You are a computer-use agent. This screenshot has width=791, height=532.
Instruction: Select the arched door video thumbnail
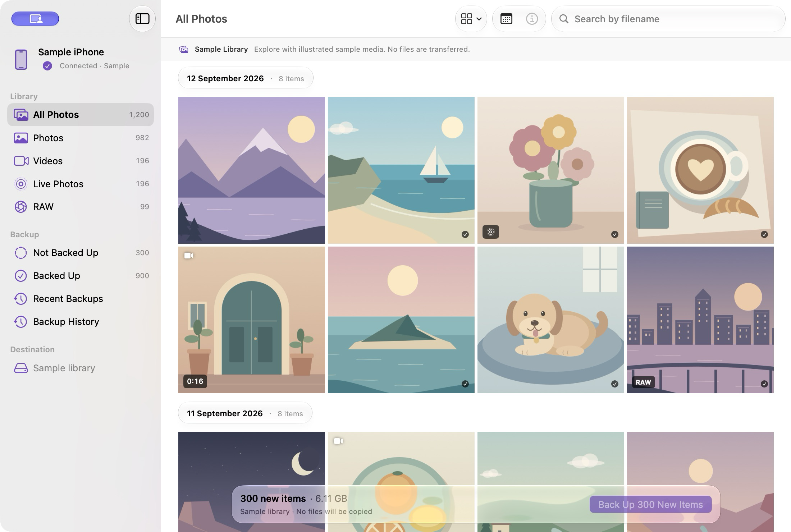tap(252, 320)
